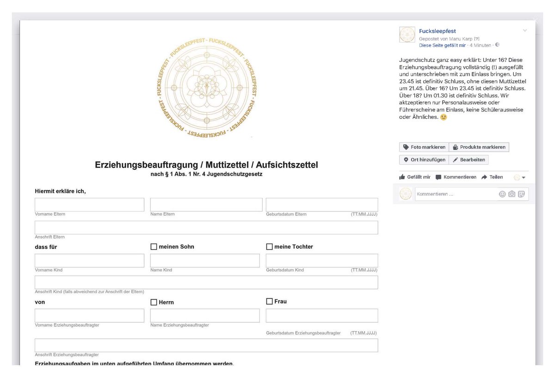Open the sticker picker icon in comment box

(521, 194)
